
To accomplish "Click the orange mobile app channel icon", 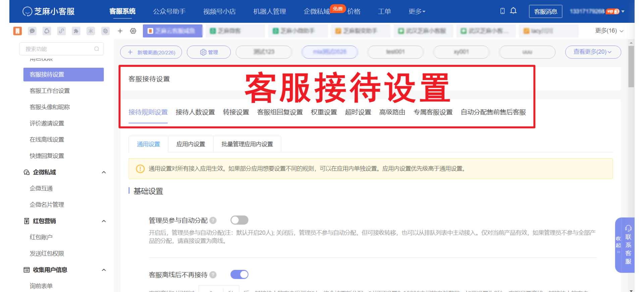I will point(17,31).
